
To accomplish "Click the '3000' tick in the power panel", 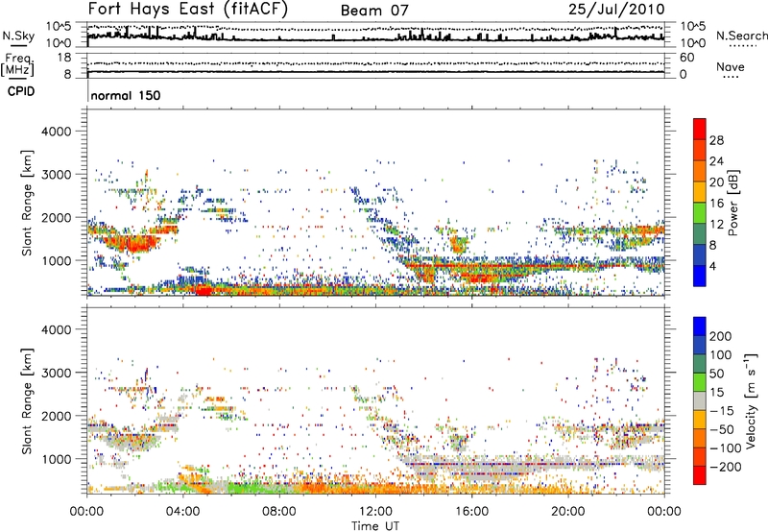I will coord(57,175).
